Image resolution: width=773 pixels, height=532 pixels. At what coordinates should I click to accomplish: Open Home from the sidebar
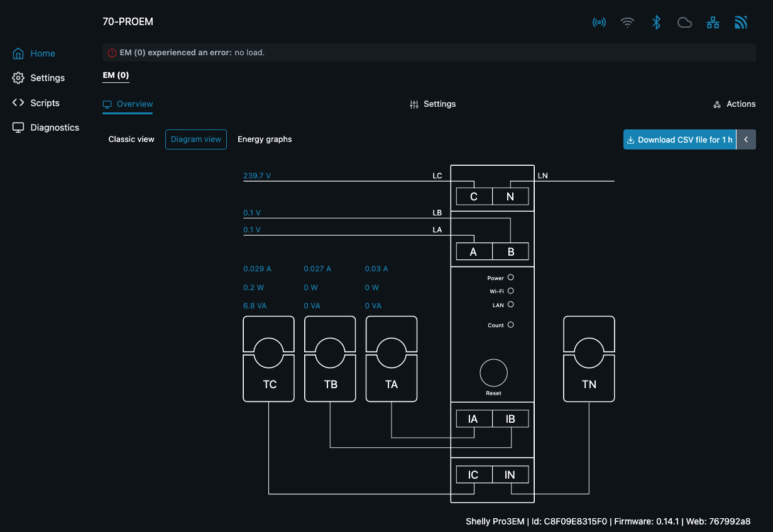[x=42, y=53]
